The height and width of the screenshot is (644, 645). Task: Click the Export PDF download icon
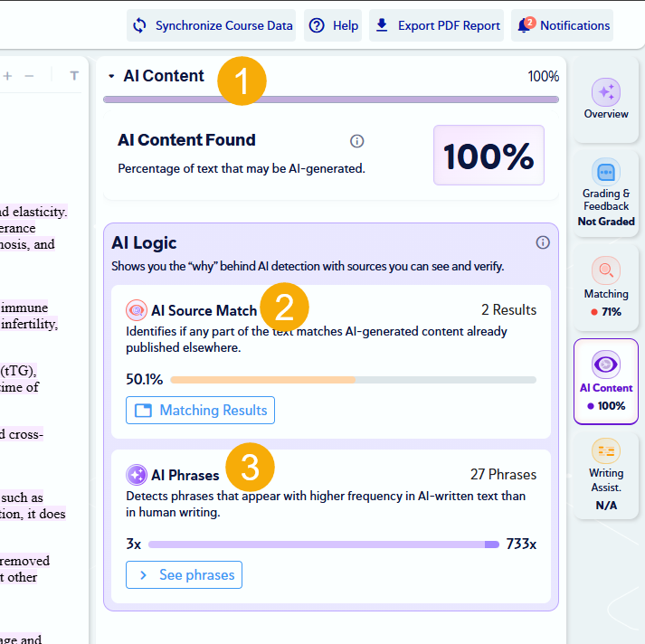(x=382, y=25)
